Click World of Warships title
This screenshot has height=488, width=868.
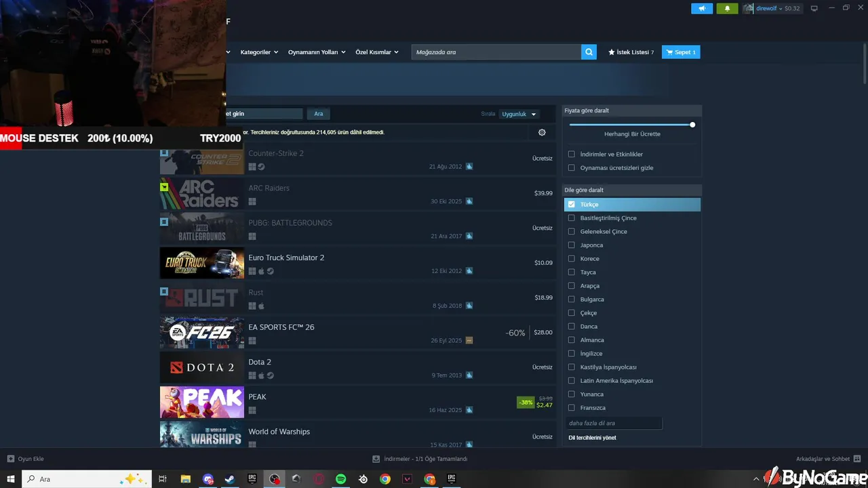point(279,432)
